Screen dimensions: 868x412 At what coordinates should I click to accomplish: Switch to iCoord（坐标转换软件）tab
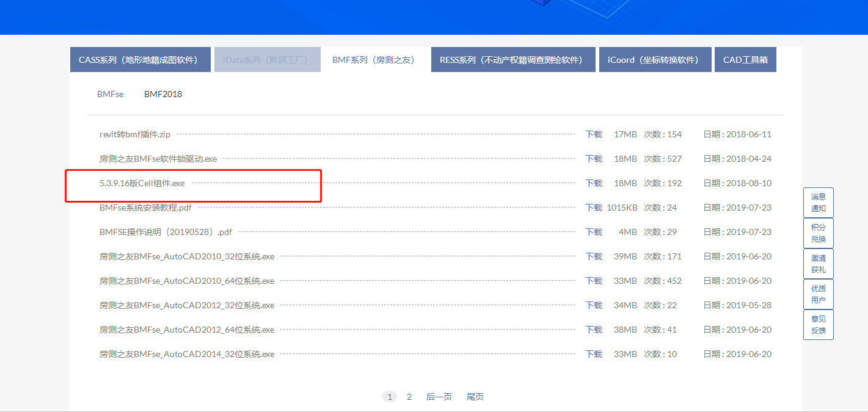(655, 60)
